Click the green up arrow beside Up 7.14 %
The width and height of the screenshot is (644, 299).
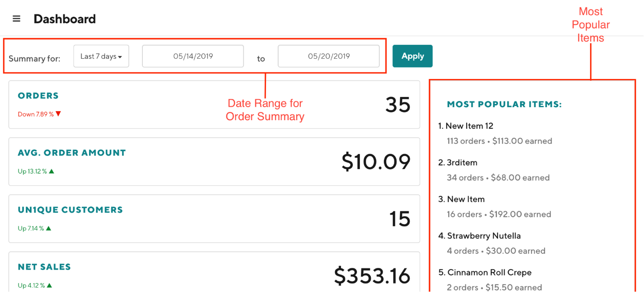48,228
